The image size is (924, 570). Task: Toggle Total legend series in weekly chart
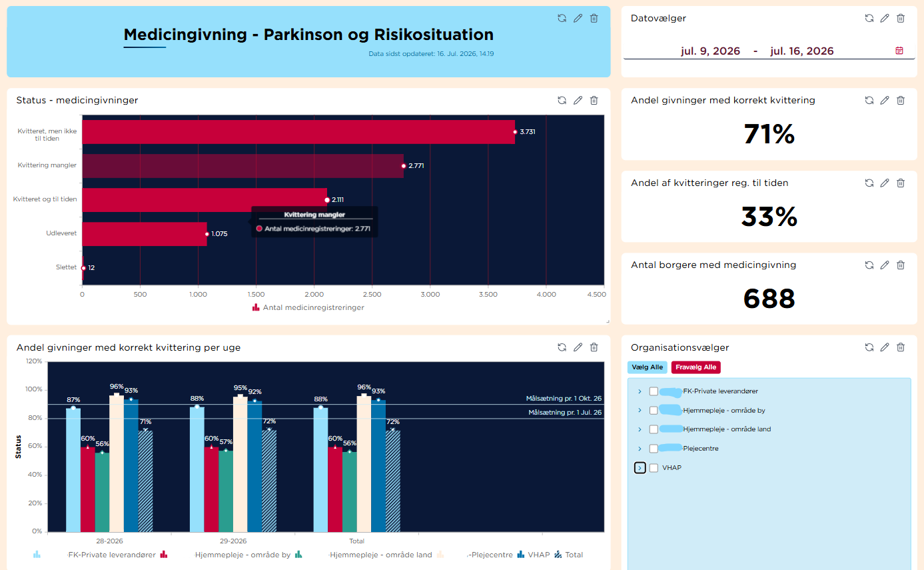[x=568, y=555]
